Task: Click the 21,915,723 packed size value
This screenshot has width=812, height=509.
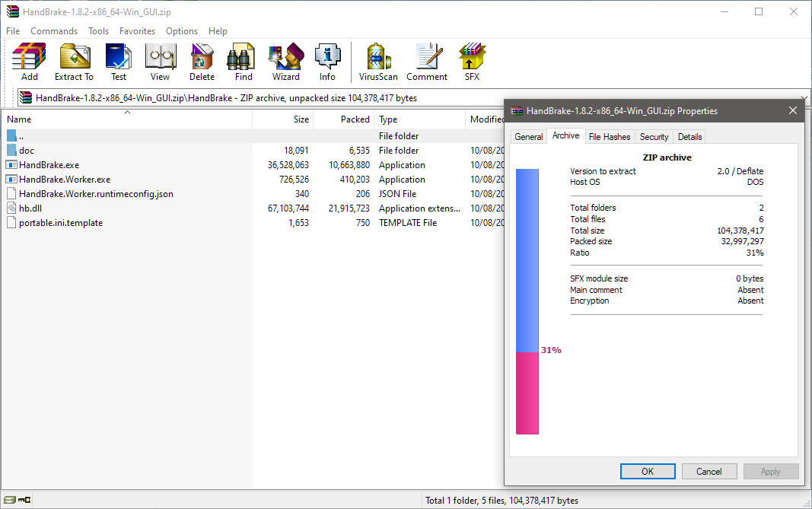Action: (x=349, y=208)
